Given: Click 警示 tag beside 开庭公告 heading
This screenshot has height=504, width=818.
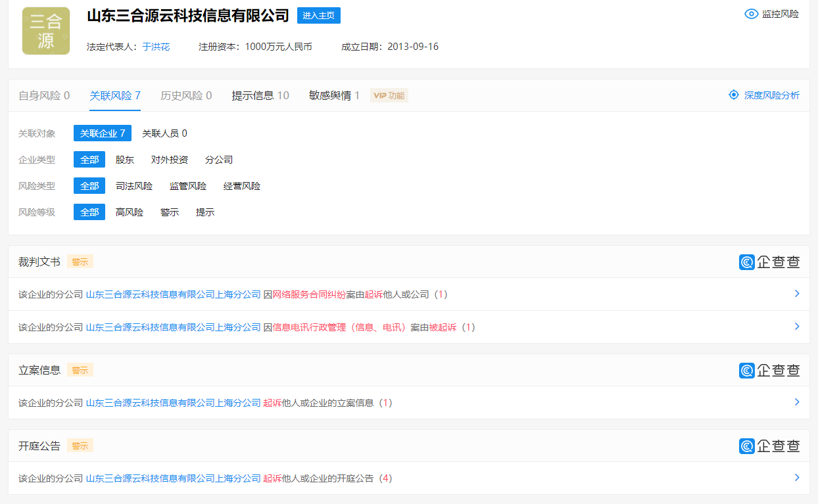Looking at the screenshot, I should (x=80, y=446).
